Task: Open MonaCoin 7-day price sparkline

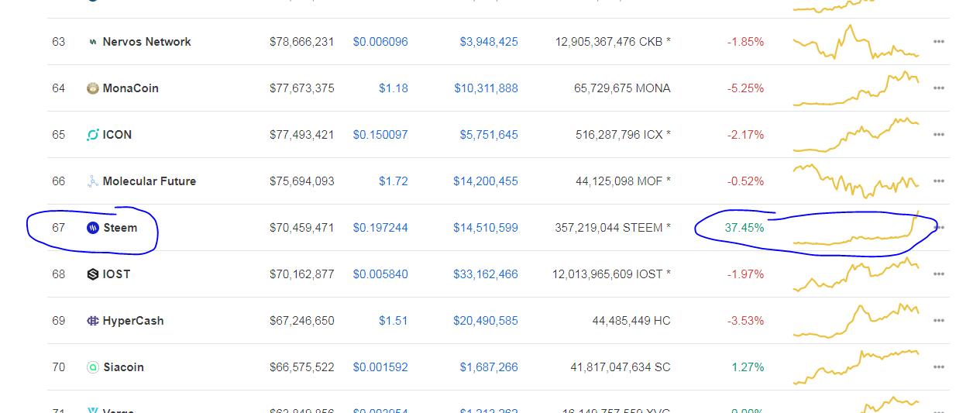Action: pos(856,88)
